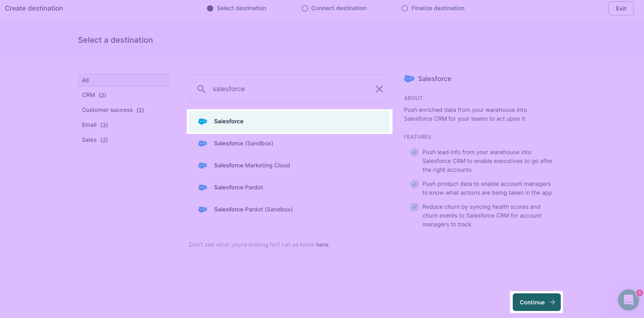Viewport: 644px width, 318px height.
Task: Click the Salesforce (Sandbox) cloud icon
Action: [x=203, y=143]
